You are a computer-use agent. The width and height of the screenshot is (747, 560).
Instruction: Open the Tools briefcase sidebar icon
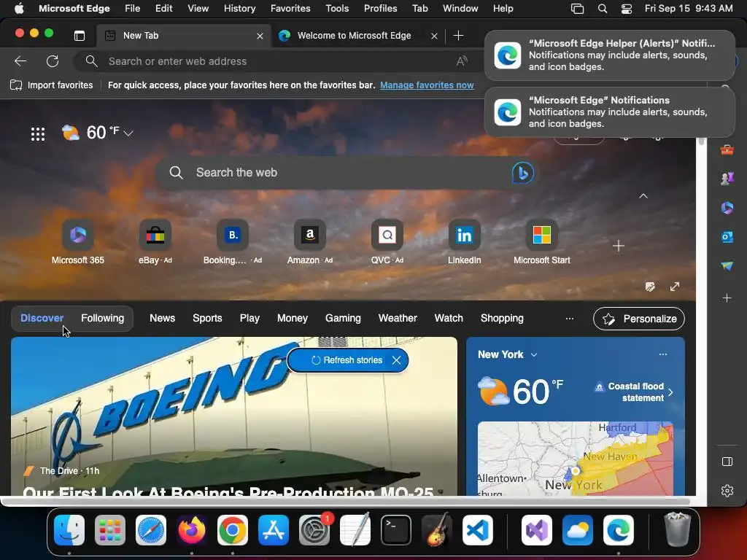click(x=727, y=150)
